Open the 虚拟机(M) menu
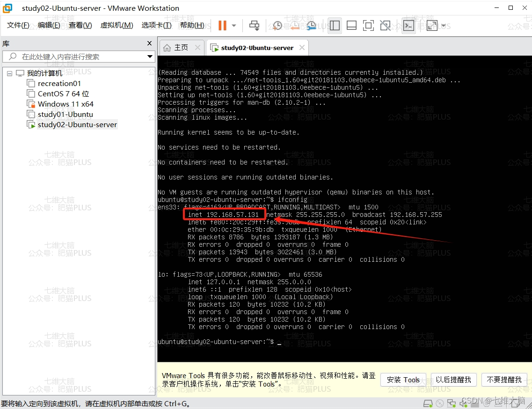Viewport: 532px width, 409px height. [x=117, y=25]
